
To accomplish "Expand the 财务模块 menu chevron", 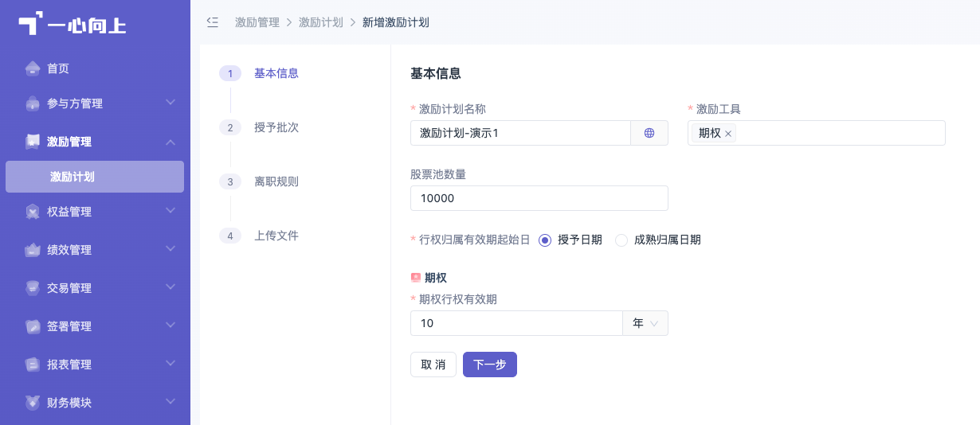I will (x=171, y=402).
